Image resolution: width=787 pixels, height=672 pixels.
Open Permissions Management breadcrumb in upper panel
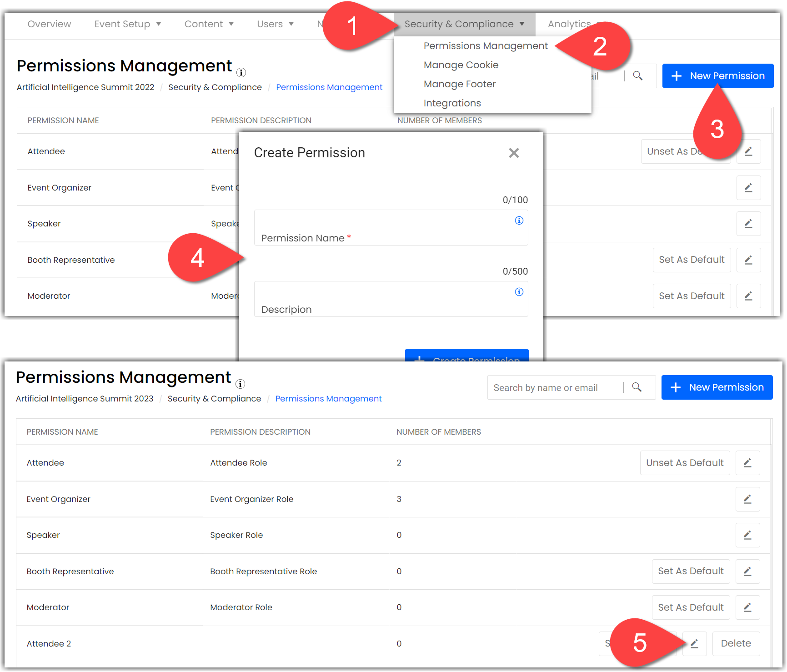(x=329, y=87)
